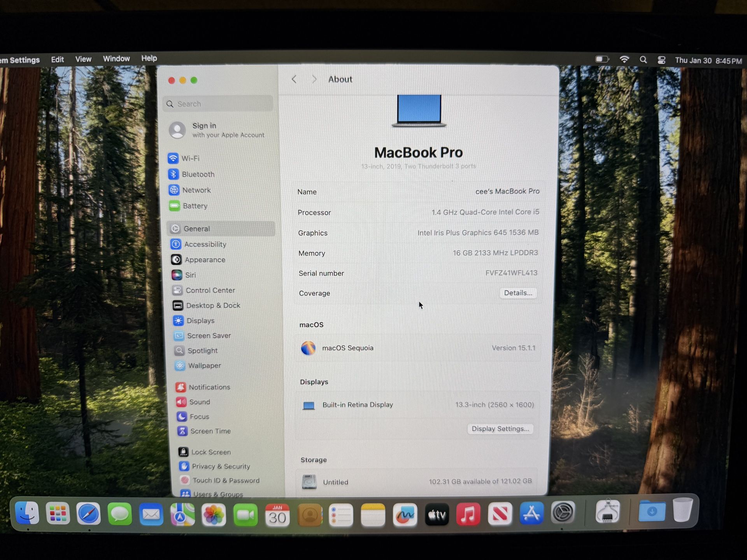Open the Window menu in menu bar
Image resolution: width=747 pixels, height=560 pixels.
point(116,59)
